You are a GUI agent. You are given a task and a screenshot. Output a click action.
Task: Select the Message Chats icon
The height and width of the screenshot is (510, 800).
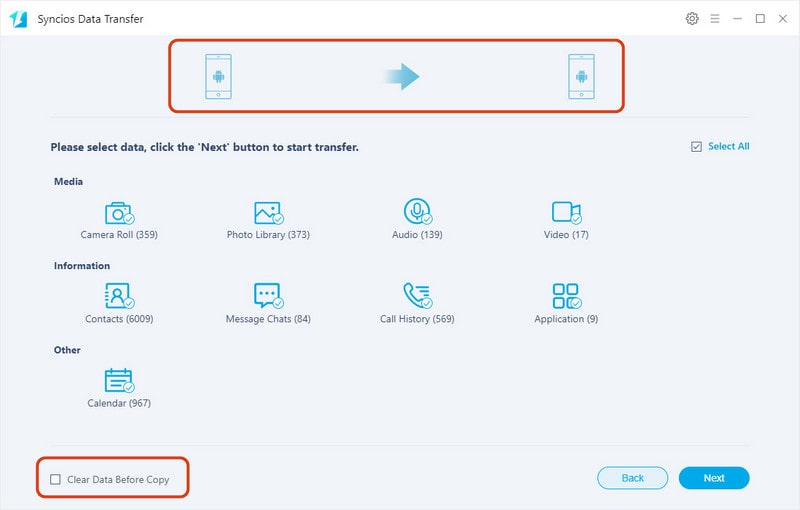tap(268, 296)
